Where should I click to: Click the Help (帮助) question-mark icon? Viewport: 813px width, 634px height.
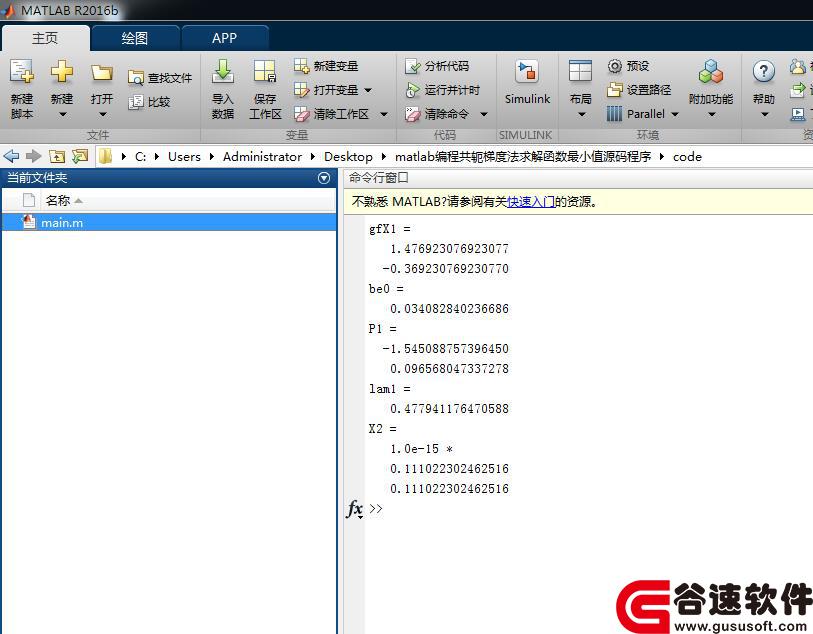[x=764, y=72]
